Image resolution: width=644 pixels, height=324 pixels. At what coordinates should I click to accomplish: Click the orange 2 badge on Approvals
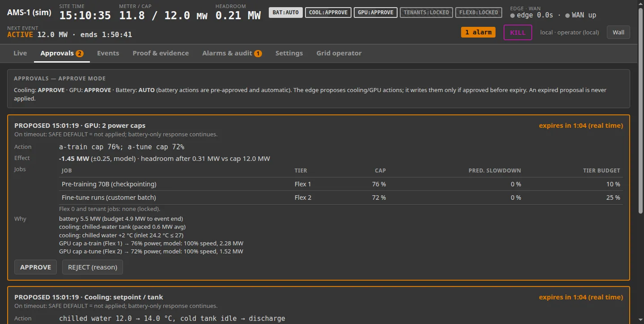pos(80,54)
